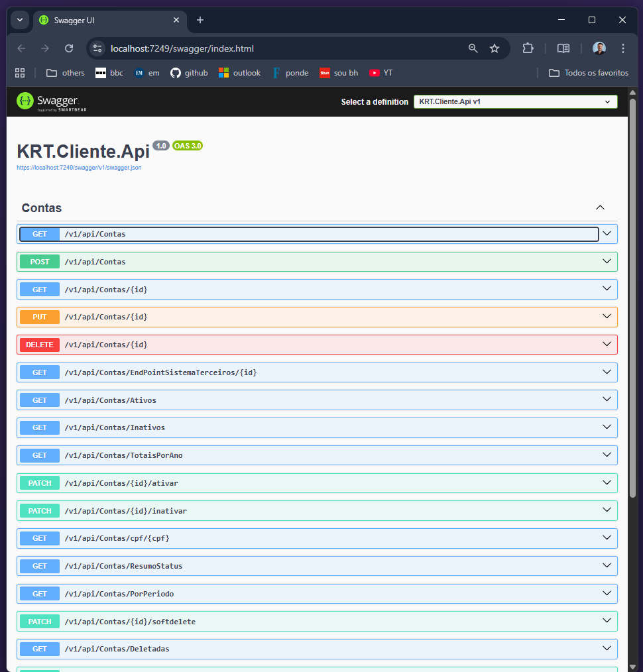This screenshot has height=672, width=643.
Task: Expand the {id}/ativar endpoint chevron
Action: click(x=607, y=482)
